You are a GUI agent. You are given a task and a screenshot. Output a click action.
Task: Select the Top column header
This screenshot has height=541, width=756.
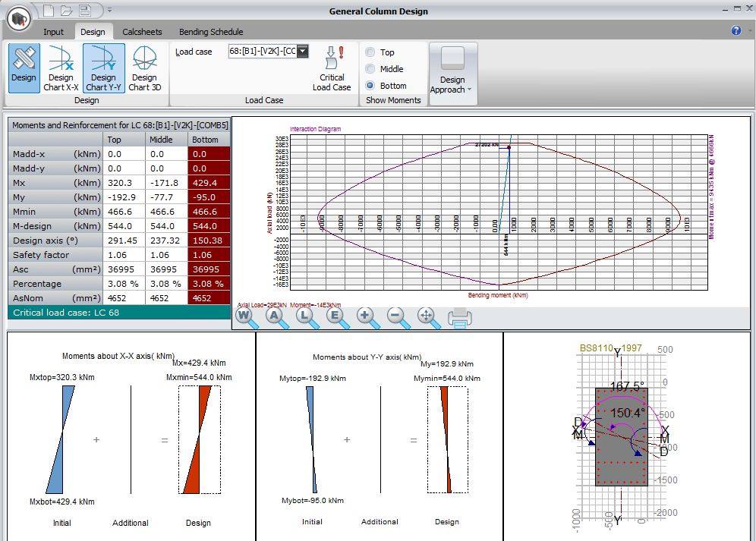click(124, 140)
